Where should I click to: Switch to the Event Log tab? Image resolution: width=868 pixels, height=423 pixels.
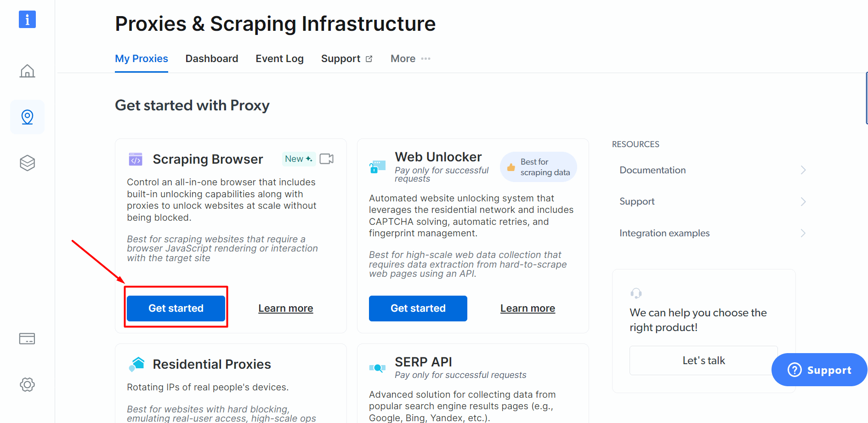coord(279,58)
